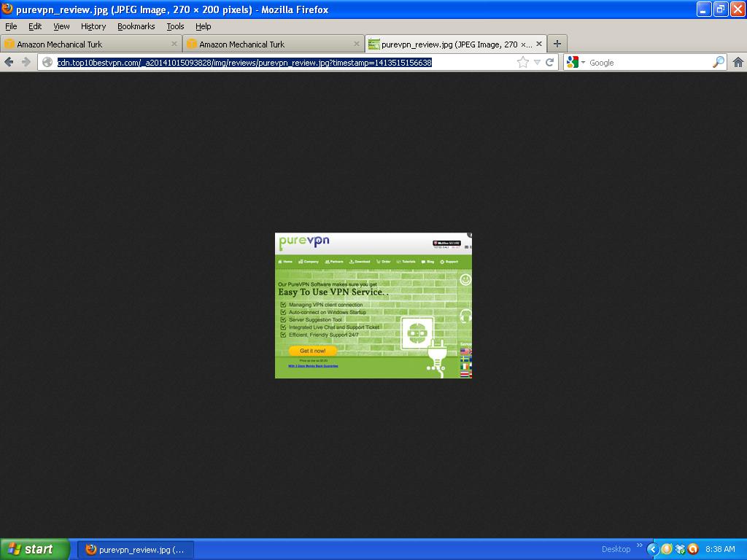The height and width of the screenshot is (560, 747).
Task: Go to the Firefox home page
Action: [x=738, y=63]
